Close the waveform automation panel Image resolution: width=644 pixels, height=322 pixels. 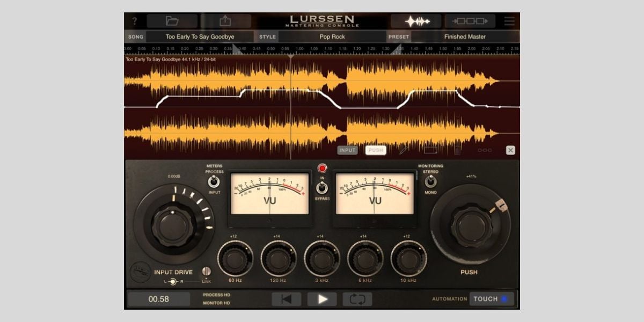pyautogui.click(x=510, y=150)
